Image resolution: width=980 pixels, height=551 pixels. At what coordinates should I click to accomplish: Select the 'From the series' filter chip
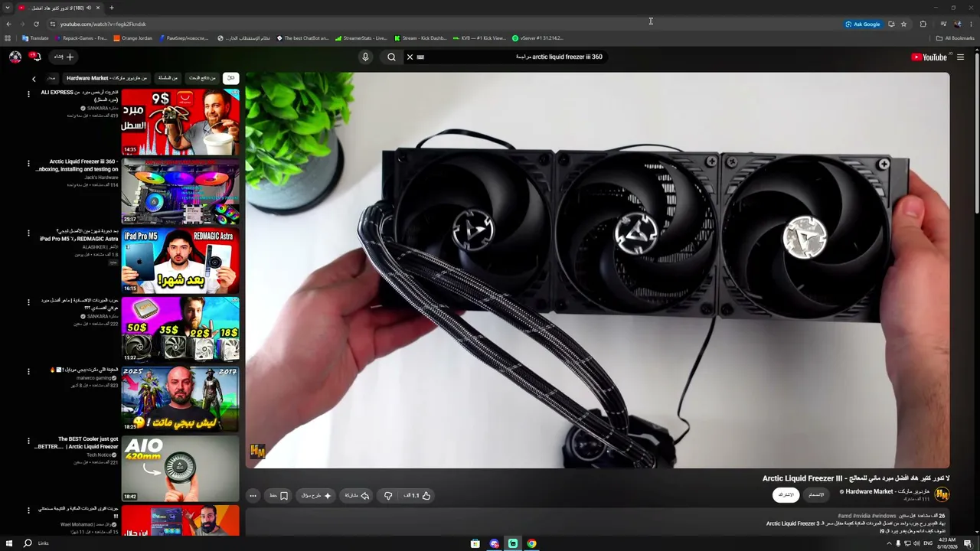click(x=168, y=78)
